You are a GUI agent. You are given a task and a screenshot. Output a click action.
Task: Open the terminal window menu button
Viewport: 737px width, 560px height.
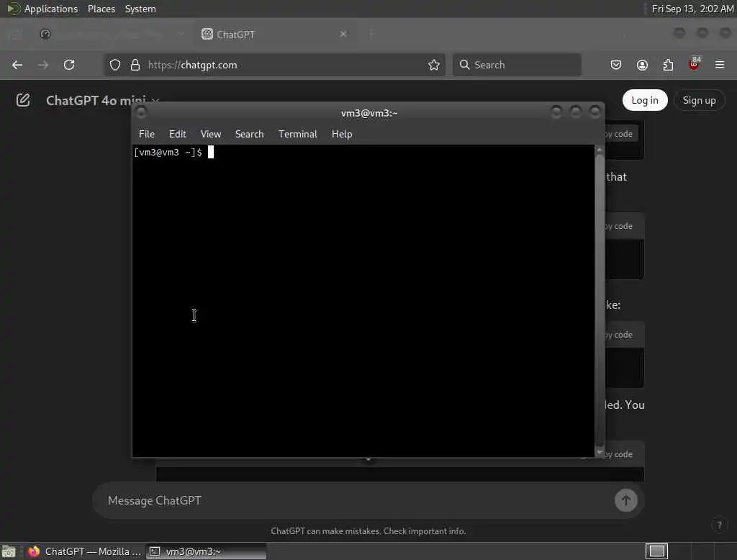141,112
